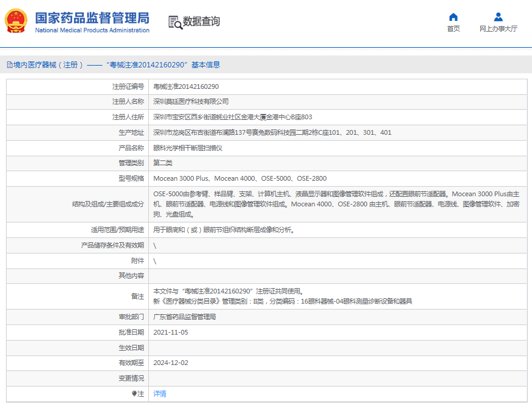Open 网上办事大厅 user icon
Screen dimensions: 532x405
coord(499,17)
